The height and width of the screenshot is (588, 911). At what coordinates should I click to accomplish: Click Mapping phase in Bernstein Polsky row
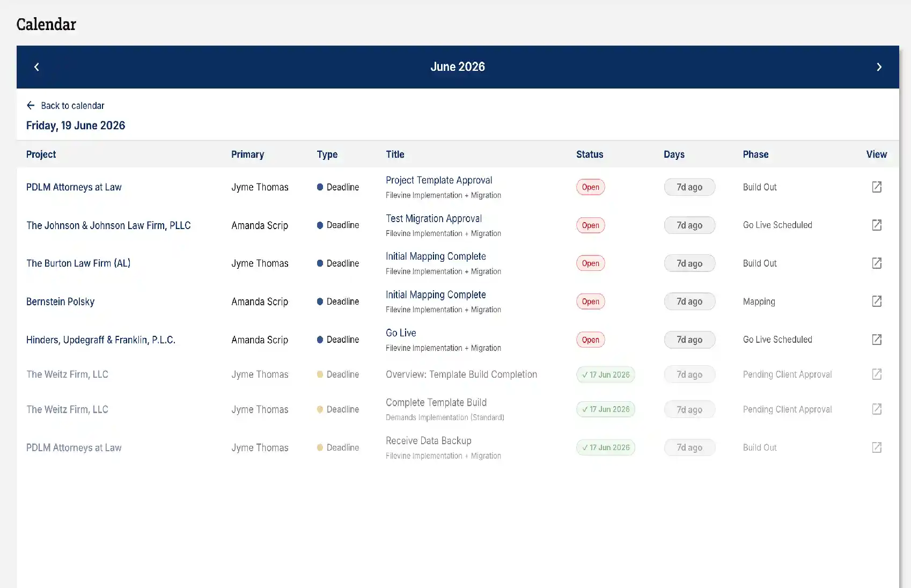pos(759,302)
